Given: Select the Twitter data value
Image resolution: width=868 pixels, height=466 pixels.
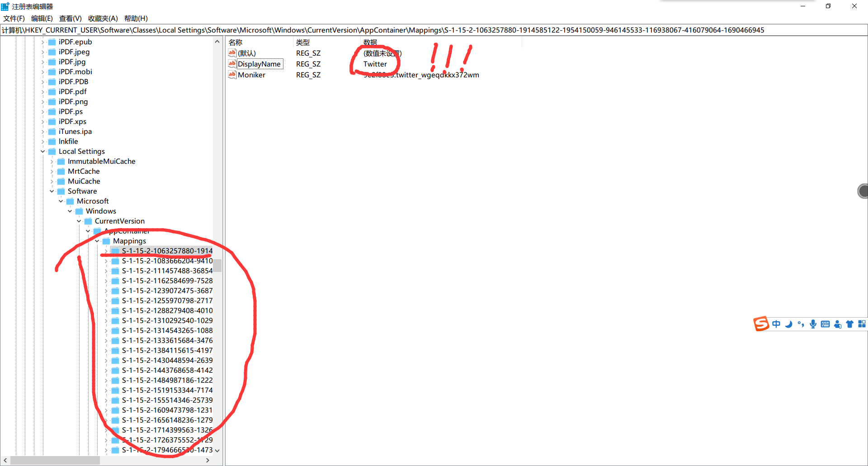Looking at the screenshot, I should [x=375, y=64].
